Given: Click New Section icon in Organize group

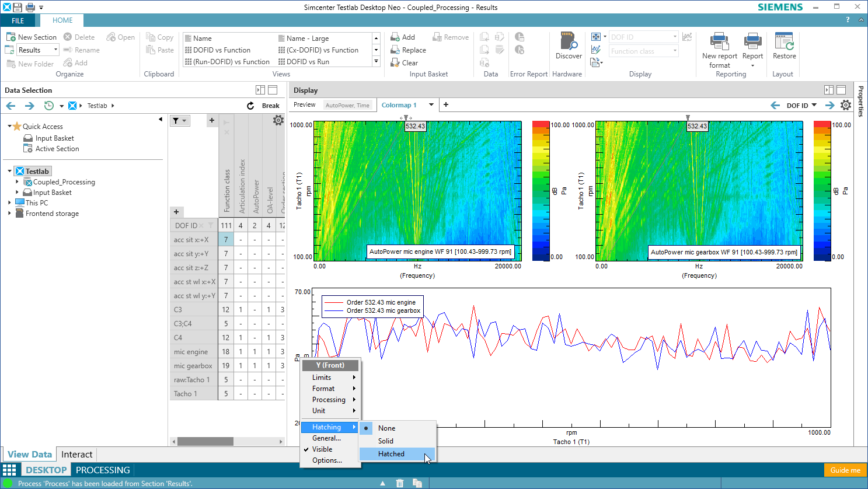Looking at the screenshot, I should pos(11,37).
